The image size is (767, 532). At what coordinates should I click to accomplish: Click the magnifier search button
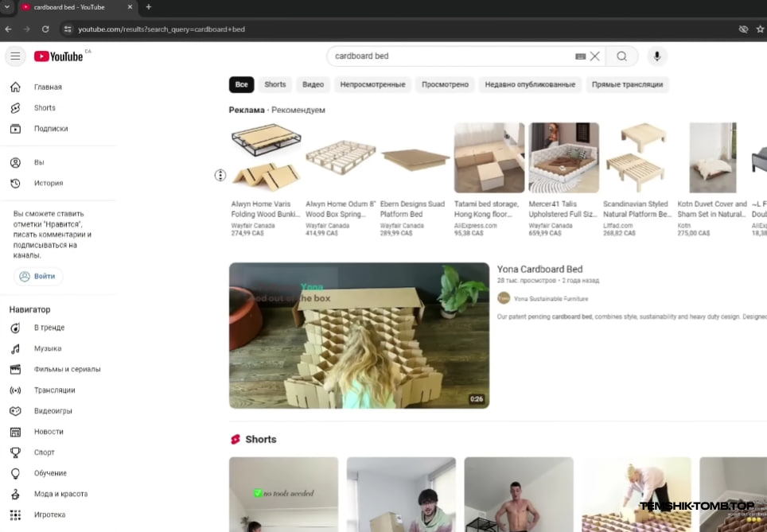[x=621, y=56]
